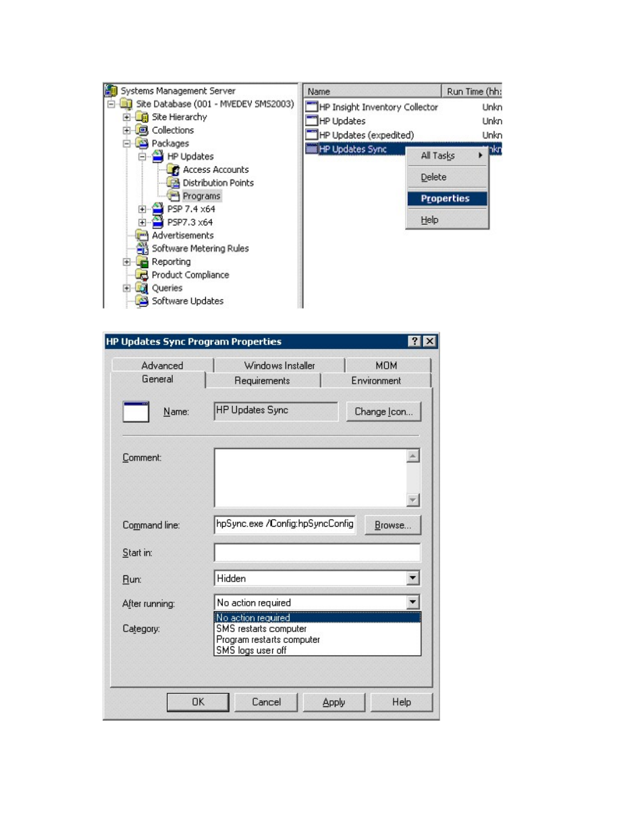Click the Comment box scroll down arrow
This screenshot has height=834, width=644.
(413, 500)
